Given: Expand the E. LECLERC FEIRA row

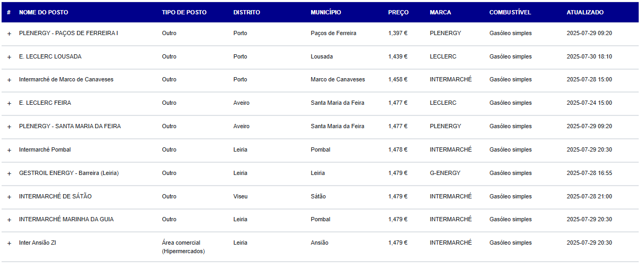Looking at the screenshot, I should [9, 103].
